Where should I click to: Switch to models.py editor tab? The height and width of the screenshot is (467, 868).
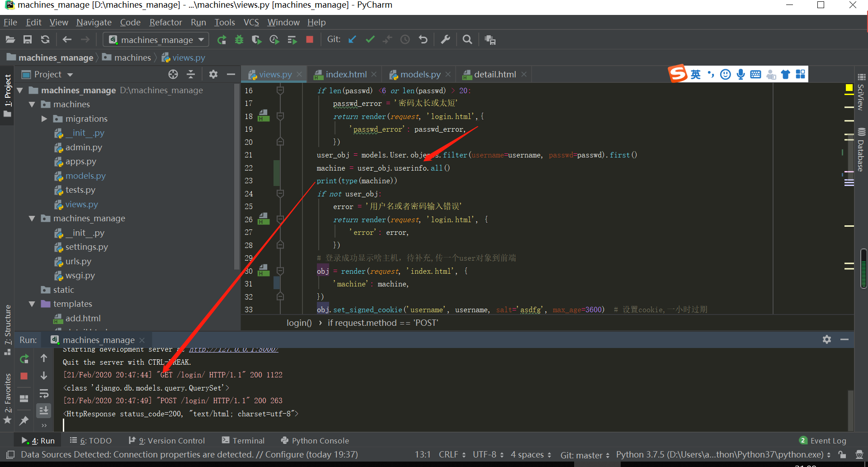(420, 74)
